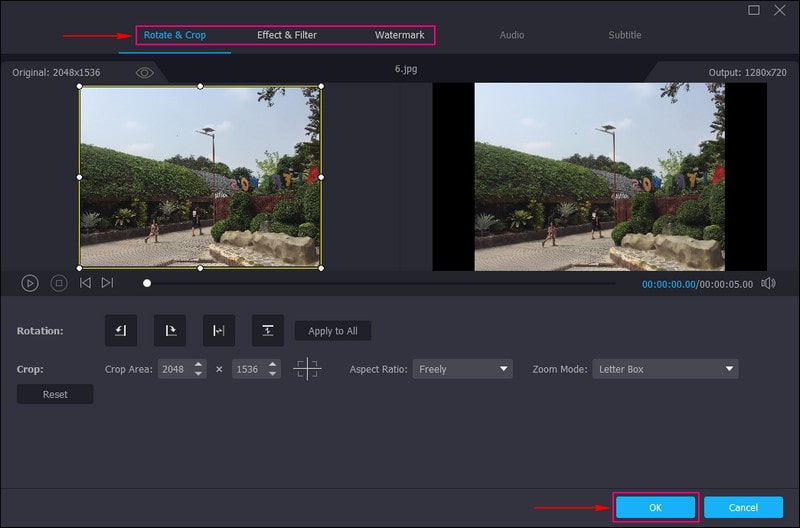
Task: Click the rotate left 90 degrees icon
Action: point(121,331)
